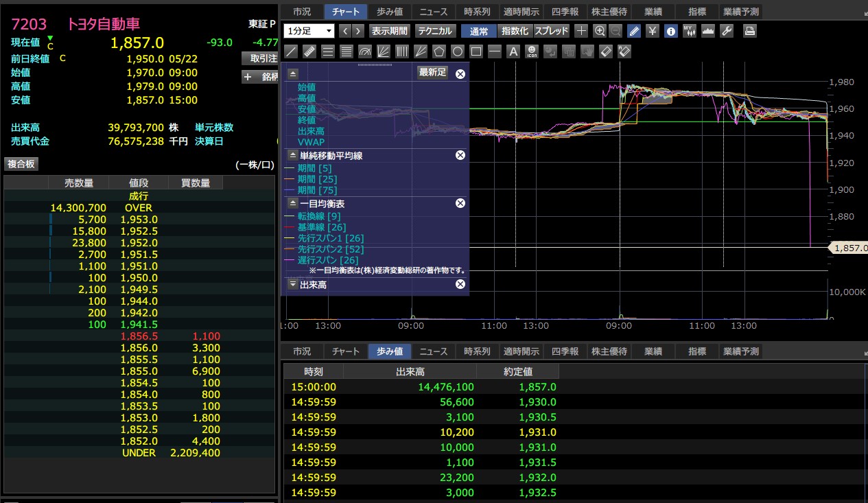Image resolution: width=868 pixels, height=503 pixels.
Task: Select the eraser tool
Action: coord(606,51)
